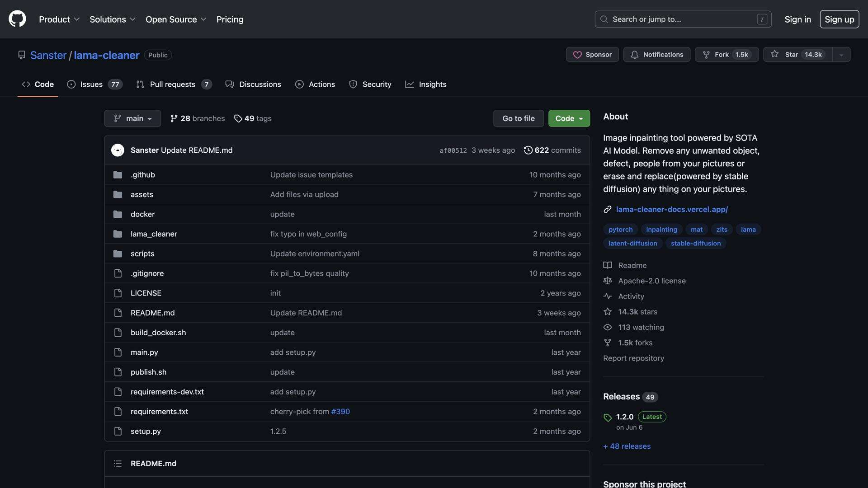This screenshot has width=868, height=488.
Task: Click the Go to file button
Action: [518, 118]
